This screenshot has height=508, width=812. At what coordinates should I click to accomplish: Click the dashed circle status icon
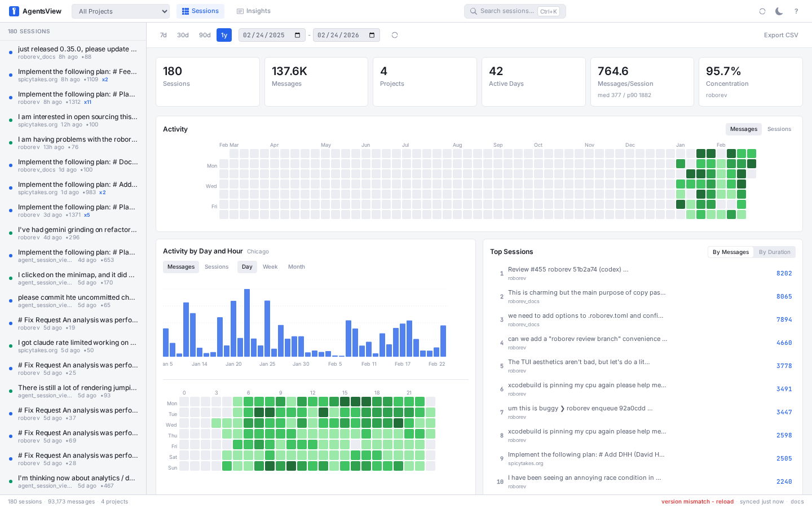click(x=762, y=11)
